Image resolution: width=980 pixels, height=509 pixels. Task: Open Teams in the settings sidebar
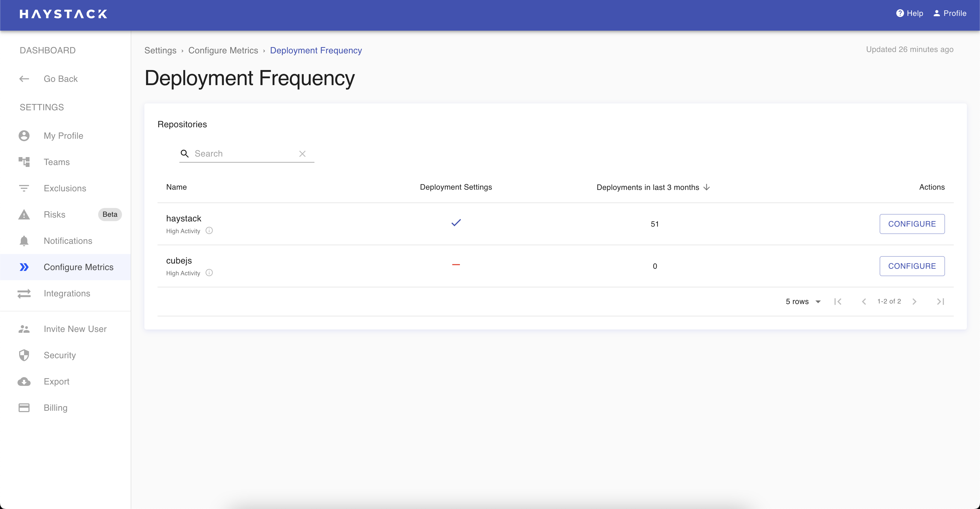click(57, 162)
